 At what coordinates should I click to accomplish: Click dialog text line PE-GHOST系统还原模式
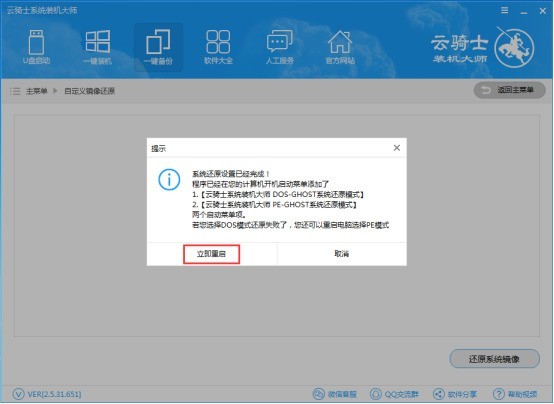point(275,205)
